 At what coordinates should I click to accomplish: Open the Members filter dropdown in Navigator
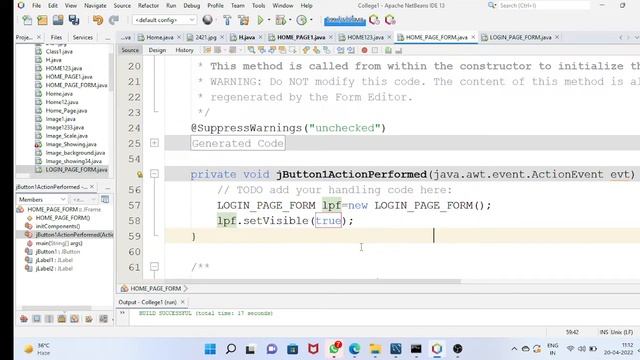tap(42, 199)
